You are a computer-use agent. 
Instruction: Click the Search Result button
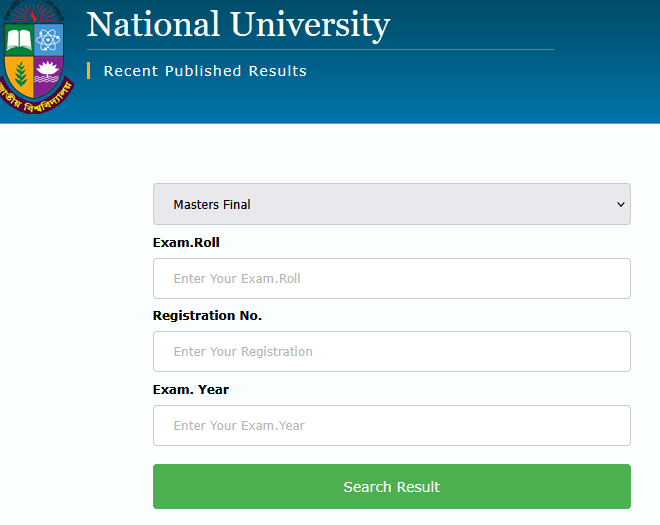click(391, 487)
